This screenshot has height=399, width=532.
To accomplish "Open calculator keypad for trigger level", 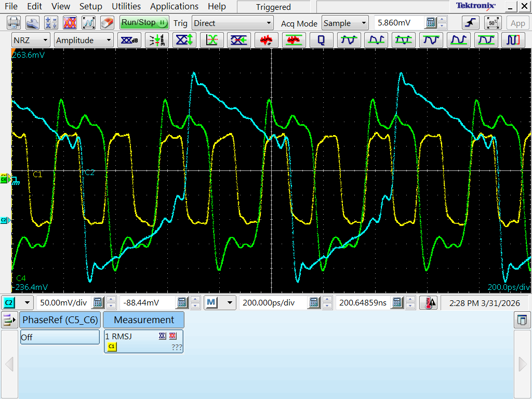I will [431, 23].
